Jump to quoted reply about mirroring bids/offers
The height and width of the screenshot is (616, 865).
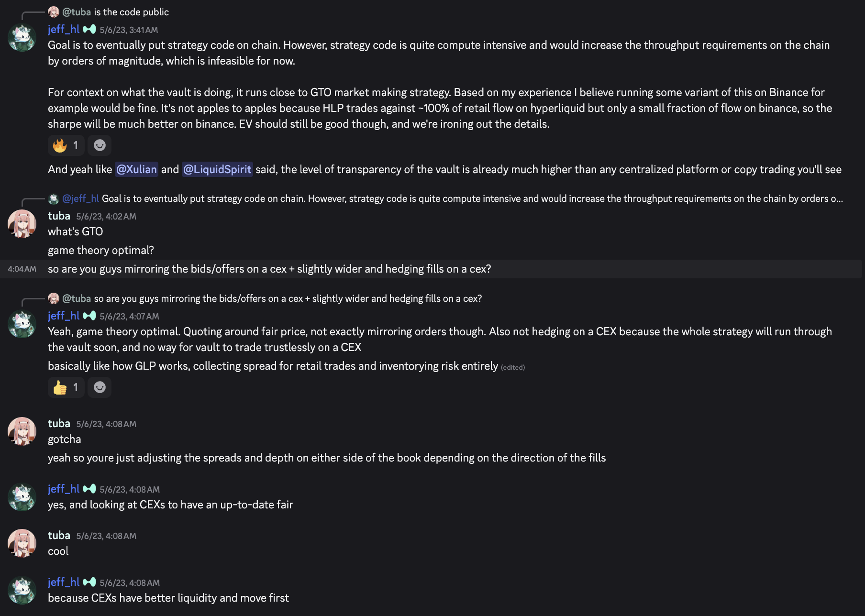[x=288, y=298]
